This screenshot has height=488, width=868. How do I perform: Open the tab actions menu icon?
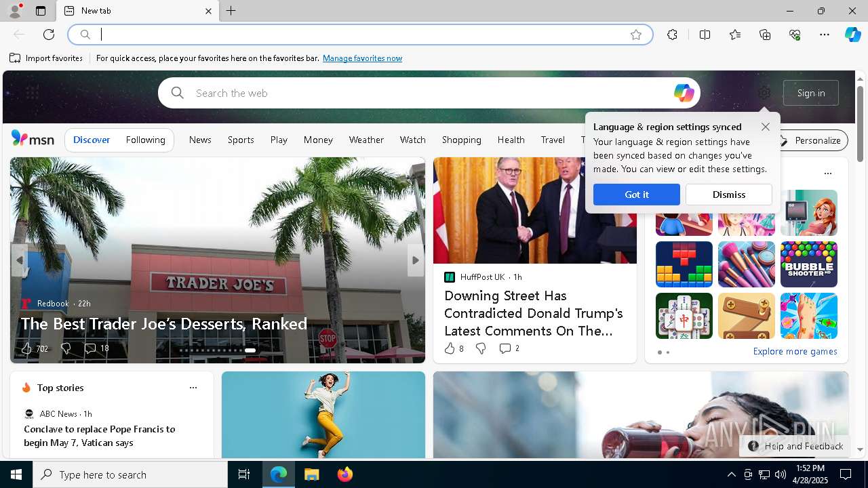pyautogui.click(x=41, y=11)
